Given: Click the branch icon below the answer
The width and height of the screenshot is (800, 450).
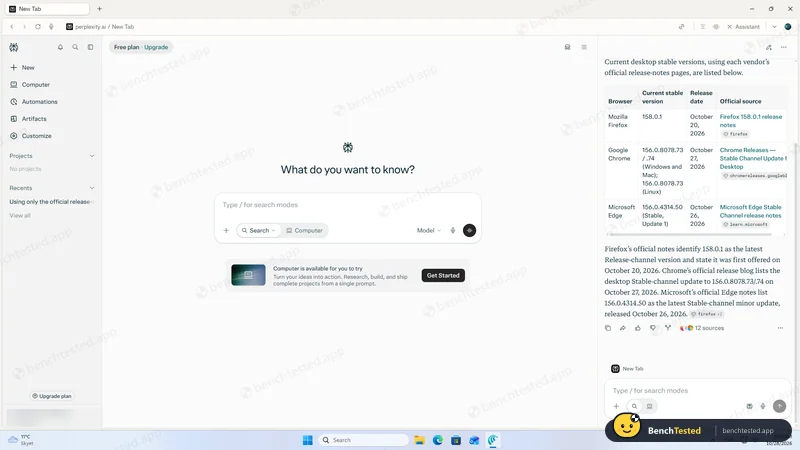Looking at the screenshot, I should (x=668, y=328).
